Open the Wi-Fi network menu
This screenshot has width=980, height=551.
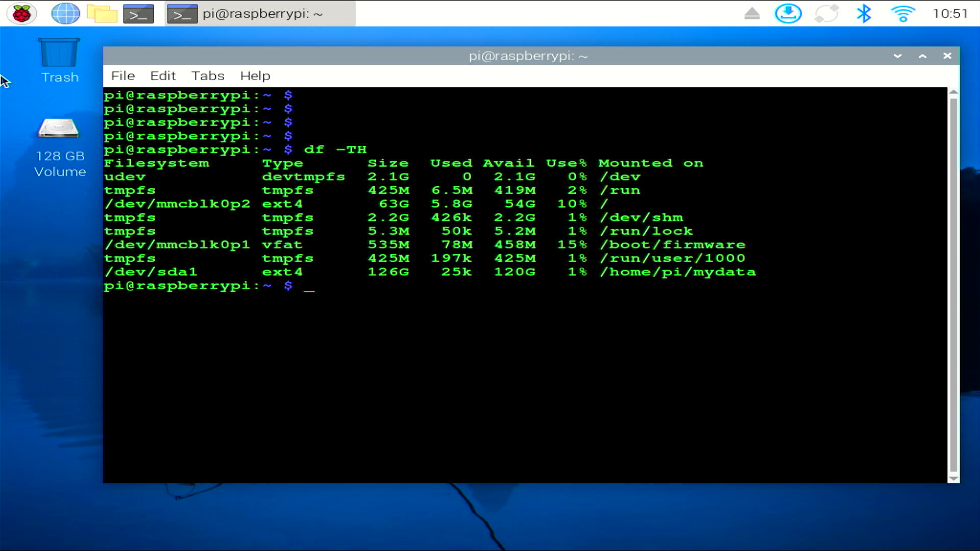tap(902, 14)
